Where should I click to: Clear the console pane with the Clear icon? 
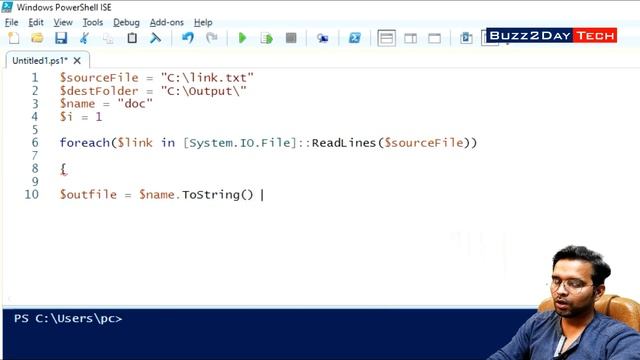point(156,38)
